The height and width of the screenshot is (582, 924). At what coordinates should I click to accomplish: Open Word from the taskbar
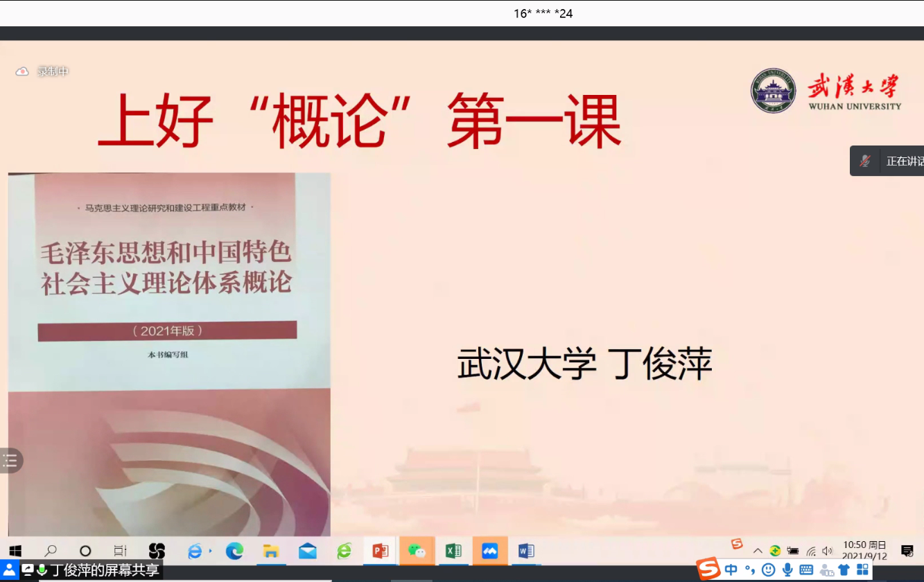coord(526,551)
